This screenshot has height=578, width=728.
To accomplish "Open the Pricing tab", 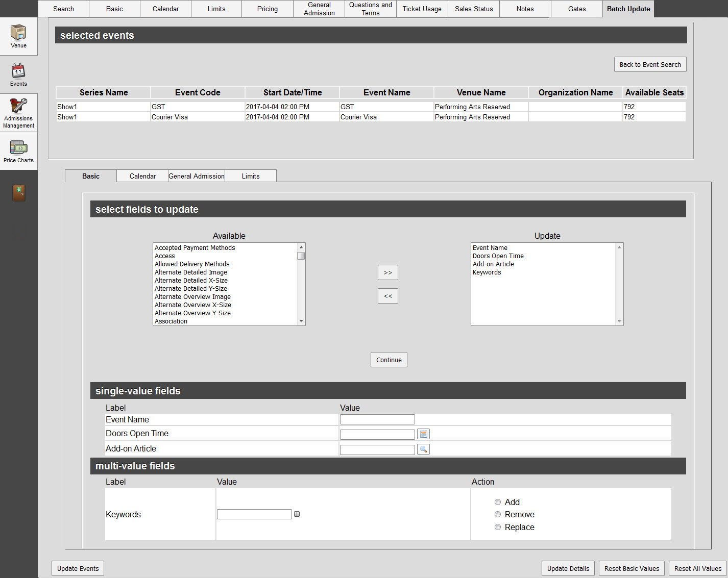I will pos(268,9).
